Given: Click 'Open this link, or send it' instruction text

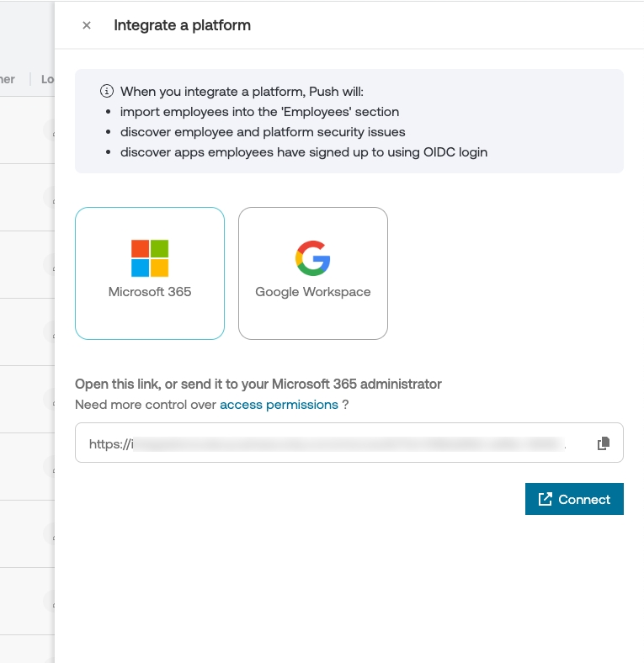Looking at the screenshot, I should point(258,384).
